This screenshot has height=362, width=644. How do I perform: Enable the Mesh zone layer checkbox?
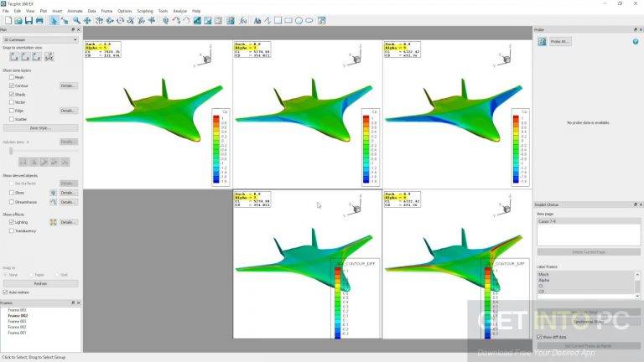12,77
